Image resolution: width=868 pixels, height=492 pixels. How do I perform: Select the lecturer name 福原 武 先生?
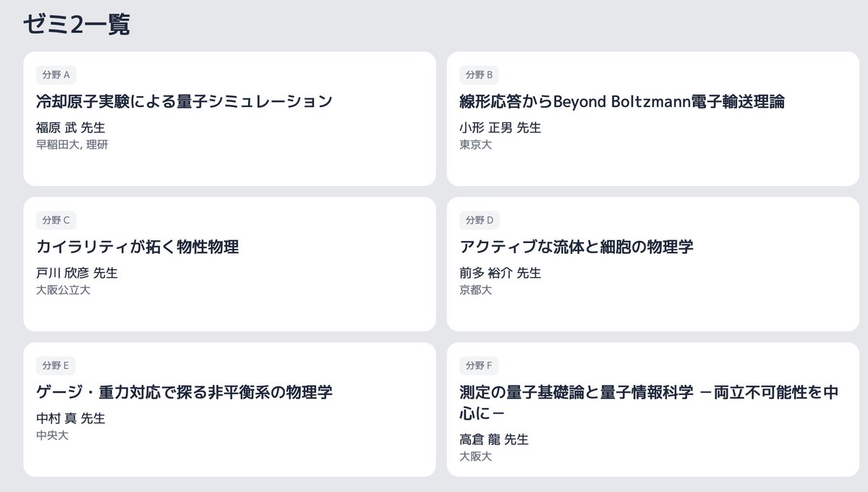(x=70, y=128)
